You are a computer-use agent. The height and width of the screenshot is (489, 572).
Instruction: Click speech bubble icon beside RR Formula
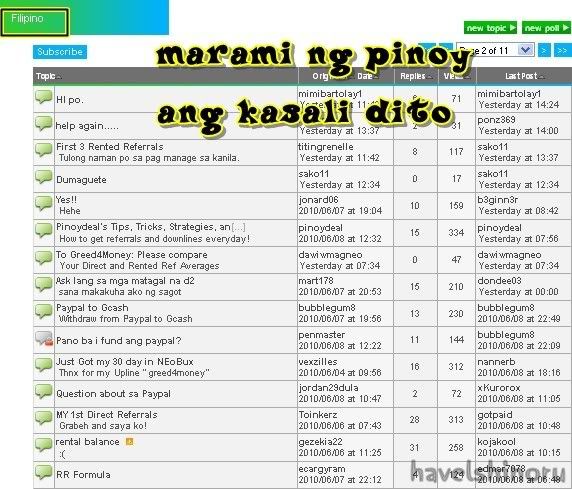pyautogui.click(x=44, y=472)
